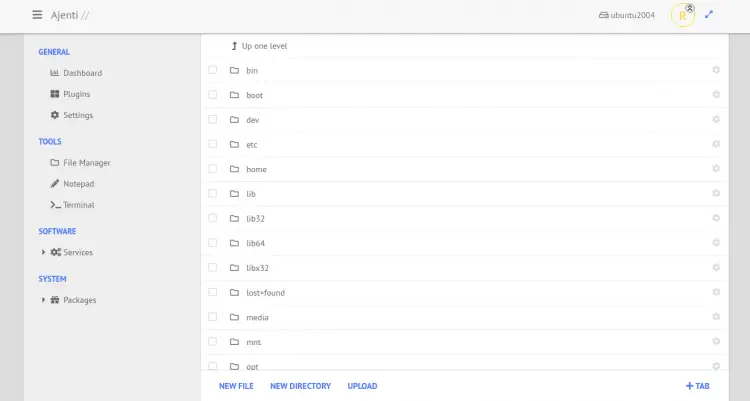Open options gear for the media folder
Viewport: 750px width, 401px height.
click(x=716, y=317)
